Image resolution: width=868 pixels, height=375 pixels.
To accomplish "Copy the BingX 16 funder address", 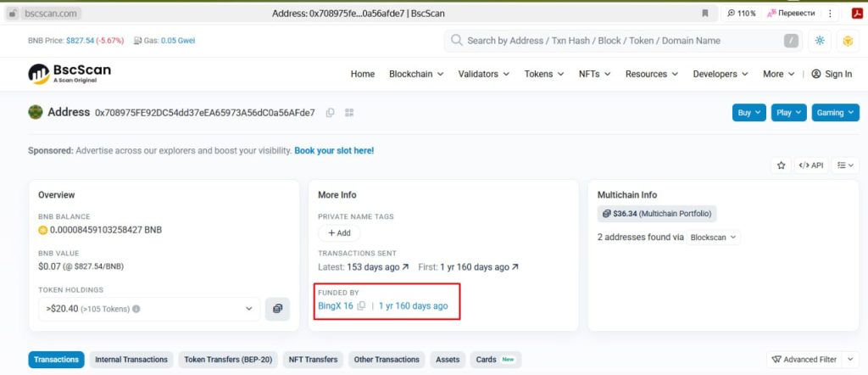I will 361,306.
